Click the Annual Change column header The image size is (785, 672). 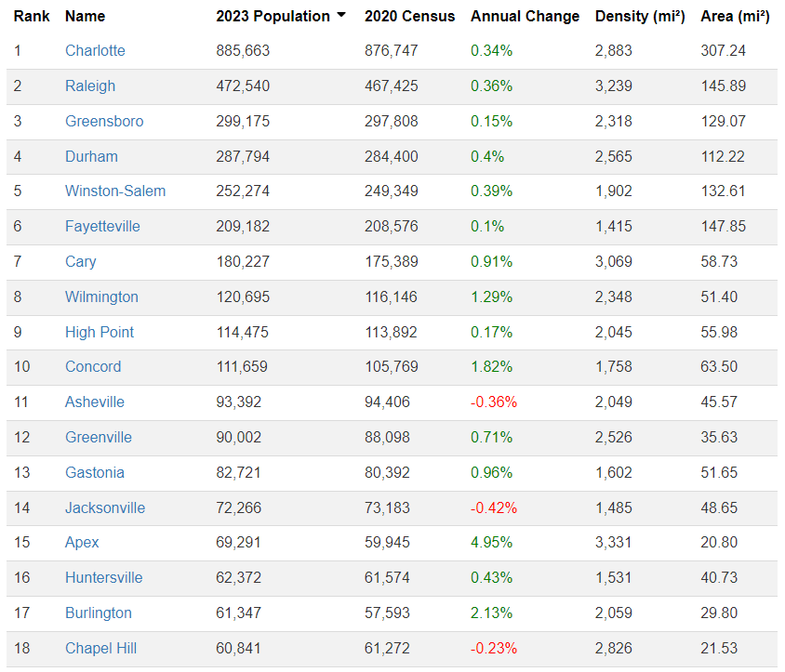click(x=525, y=16)
